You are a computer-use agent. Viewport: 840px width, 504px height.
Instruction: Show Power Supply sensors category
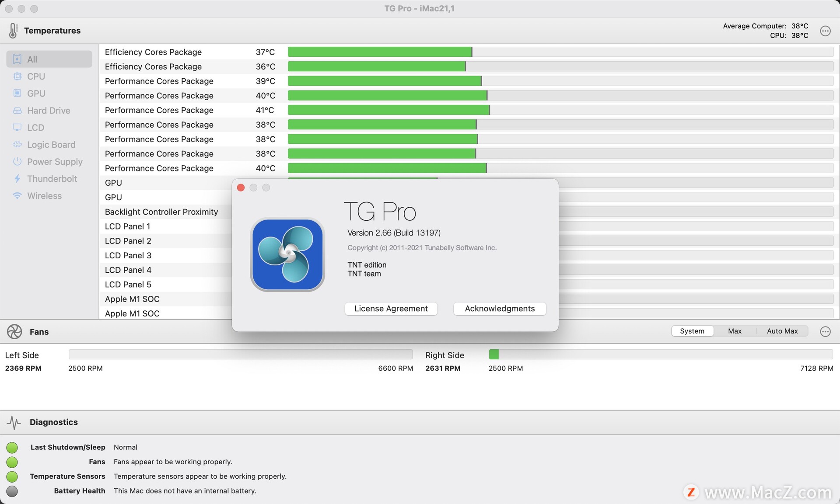click(49, 161)
